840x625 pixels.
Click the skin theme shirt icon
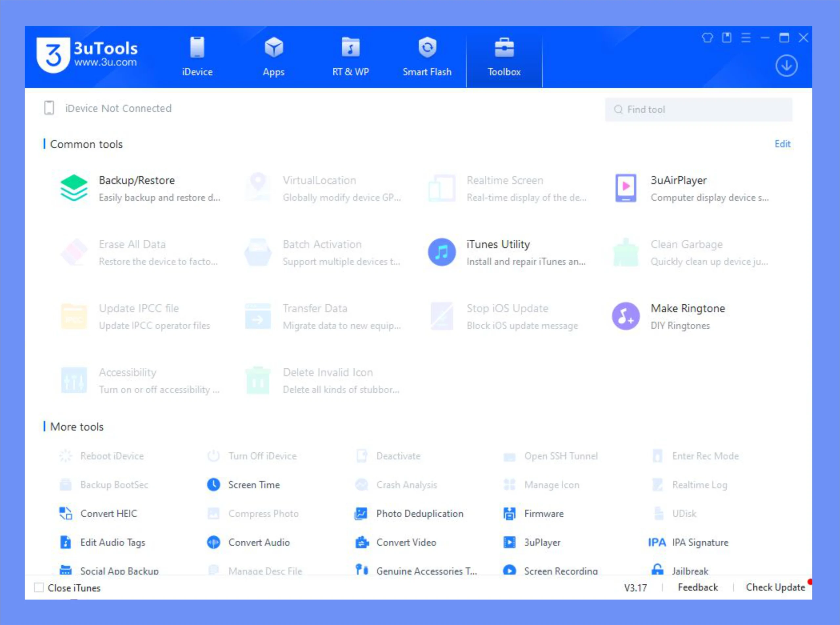pos(707,38)
